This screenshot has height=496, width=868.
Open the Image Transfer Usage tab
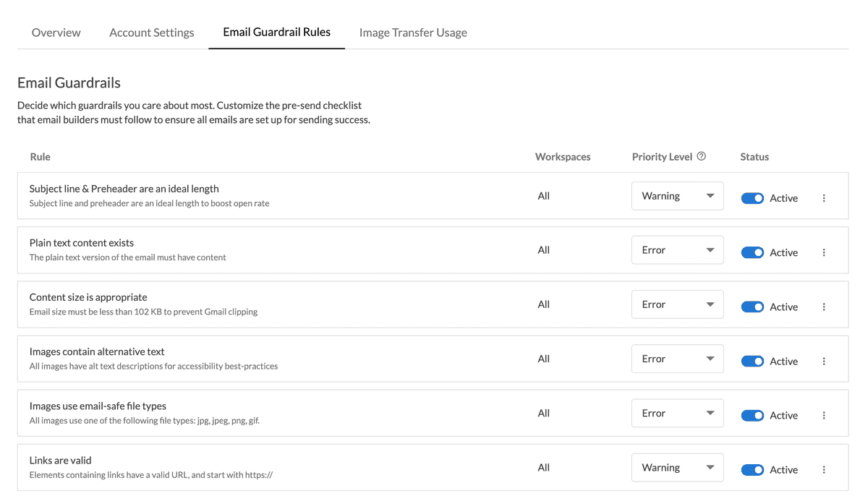(412, 32)
